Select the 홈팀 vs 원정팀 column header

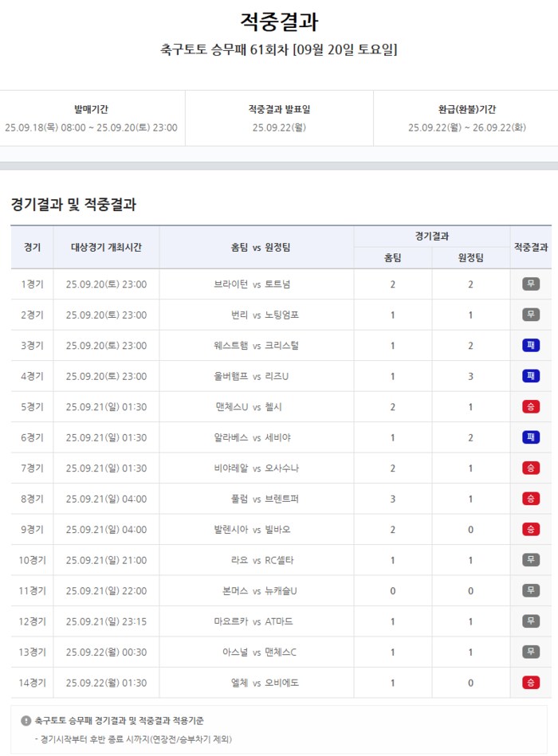pos(256,247)
